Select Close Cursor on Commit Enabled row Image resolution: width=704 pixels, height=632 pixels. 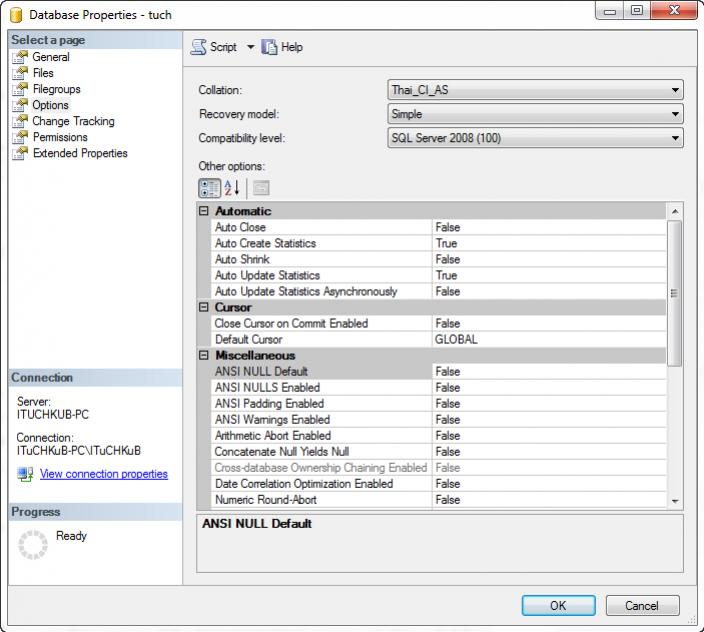click(438, 324)
